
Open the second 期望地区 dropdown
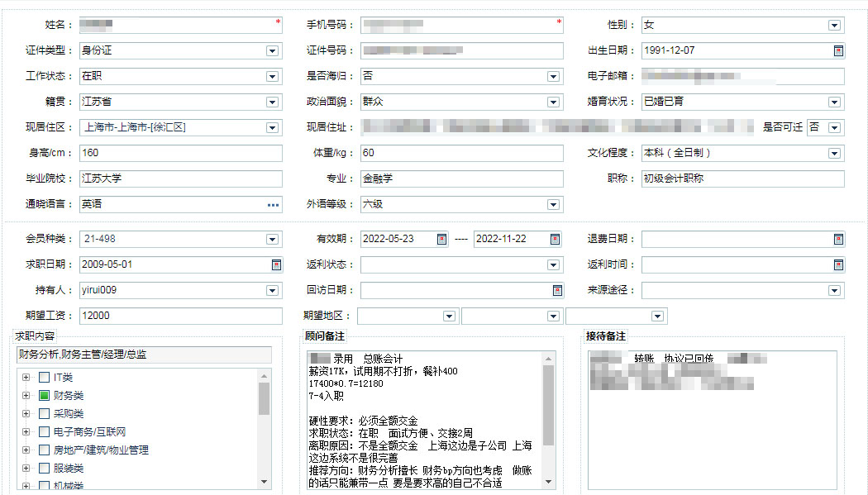(x=553, y=317)
